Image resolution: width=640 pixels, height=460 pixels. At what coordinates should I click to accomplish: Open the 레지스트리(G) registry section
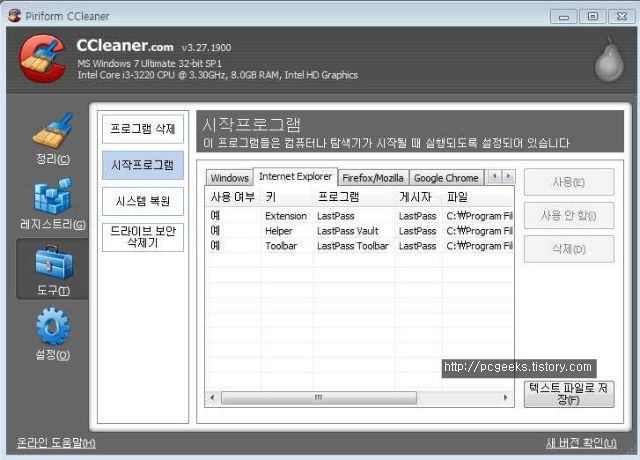(53, 204)
